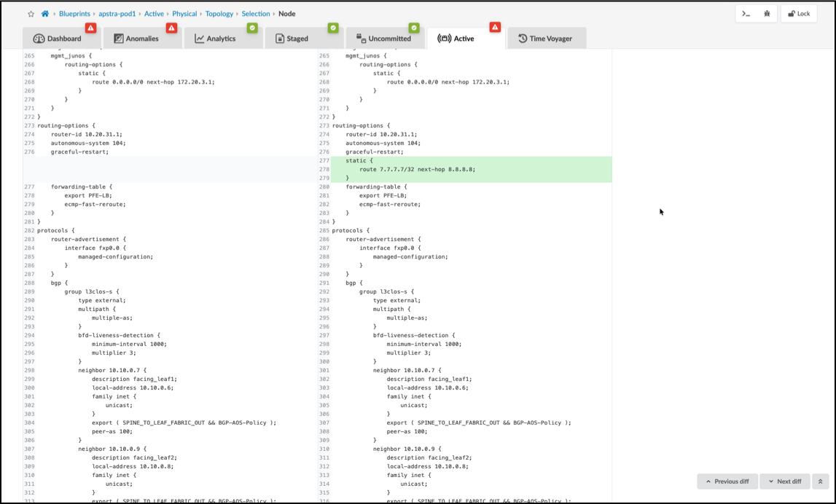Screen dimensions: 836x504
Task: Click 'local-address 10.10.0.6;' in right pane
Action: coord(428,388)
